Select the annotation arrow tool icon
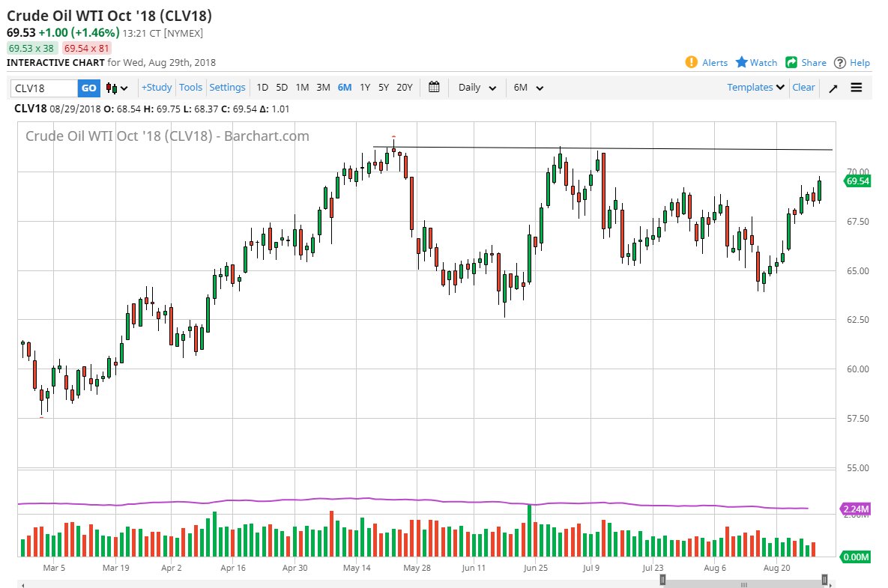This screenshot has height=588, width=888. click(833, 88)
